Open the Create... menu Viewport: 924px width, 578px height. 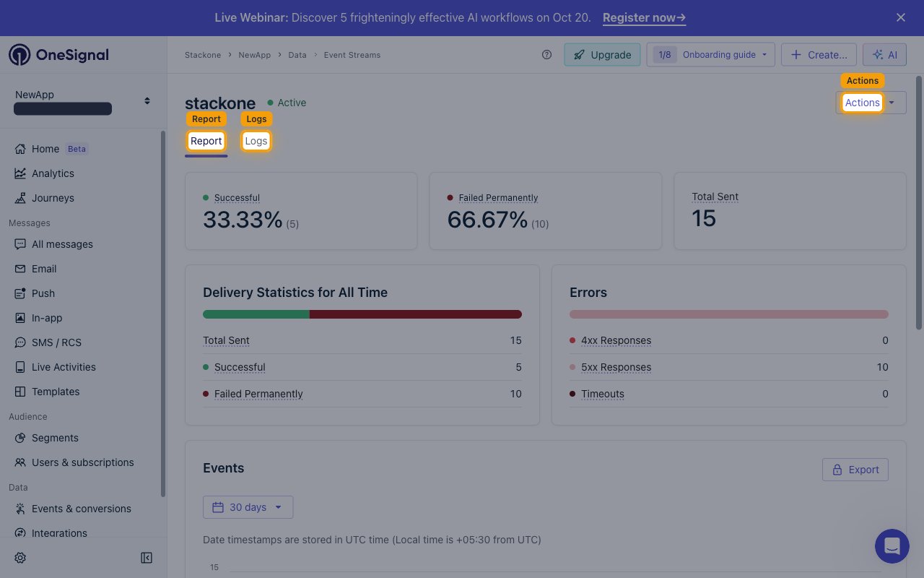(x=819, y=55)
